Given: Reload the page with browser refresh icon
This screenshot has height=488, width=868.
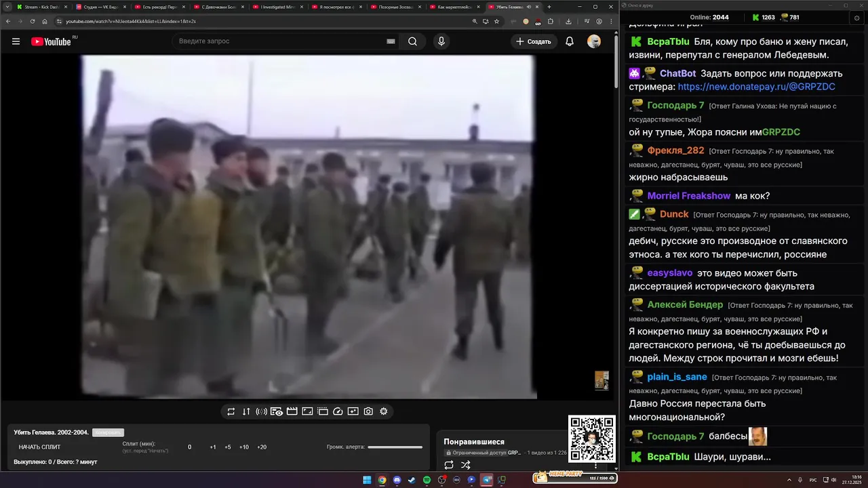Looking at the screenshot, I should 33,21.
